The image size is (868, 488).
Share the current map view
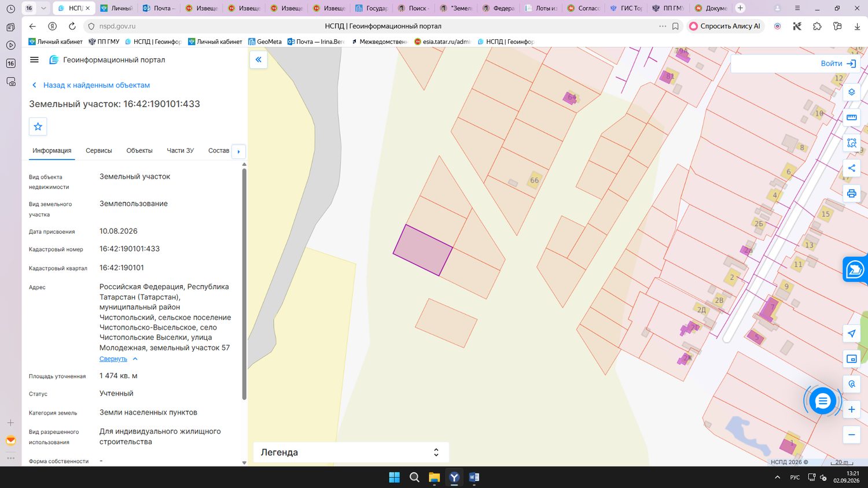coord(851,168)
